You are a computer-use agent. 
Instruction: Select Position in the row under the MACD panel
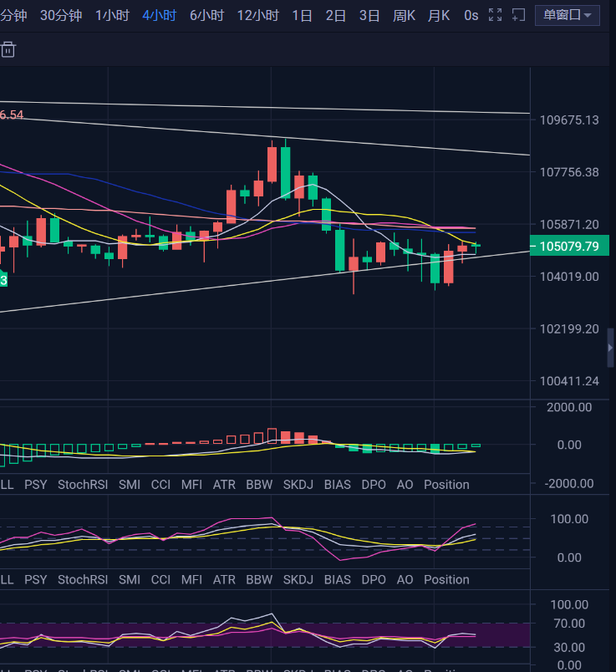[446, 485]
